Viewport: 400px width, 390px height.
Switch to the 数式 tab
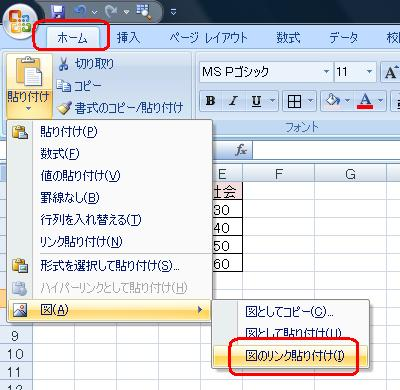288,38
